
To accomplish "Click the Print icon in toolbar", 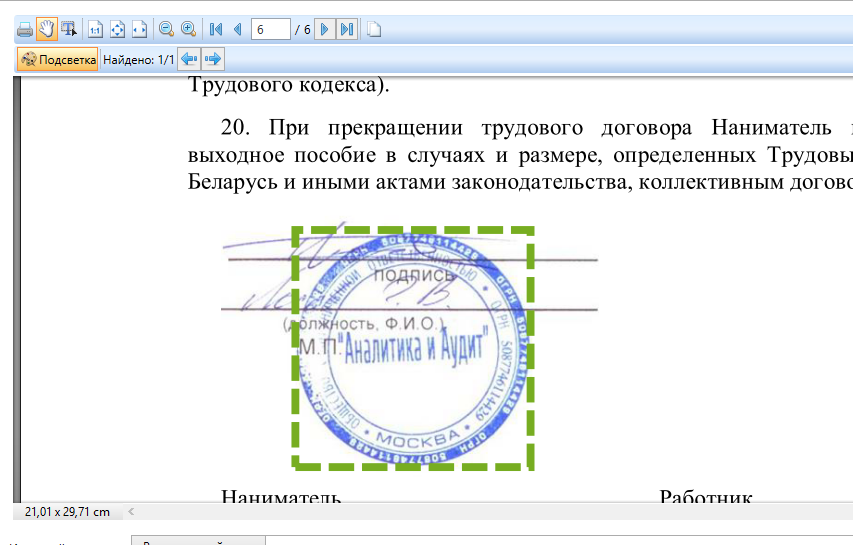I will click(x=24, y=29).
